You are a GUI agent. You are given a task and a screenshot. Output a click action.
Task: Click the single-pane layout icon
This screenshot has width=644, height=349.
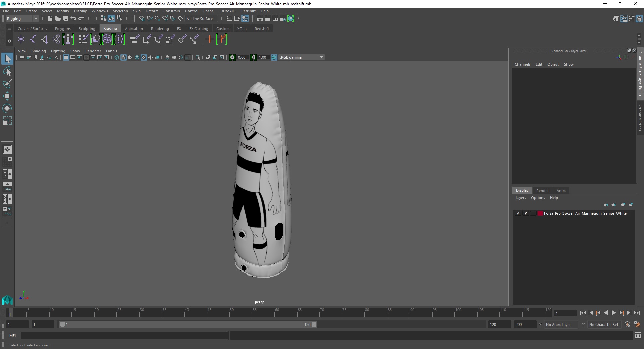tap(7, 149)
